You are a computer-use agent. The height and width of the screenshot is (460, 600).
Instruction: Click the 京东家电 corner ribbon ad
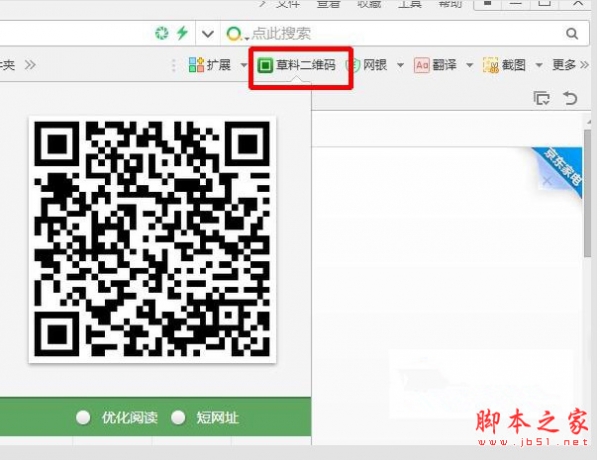(563, 168)
